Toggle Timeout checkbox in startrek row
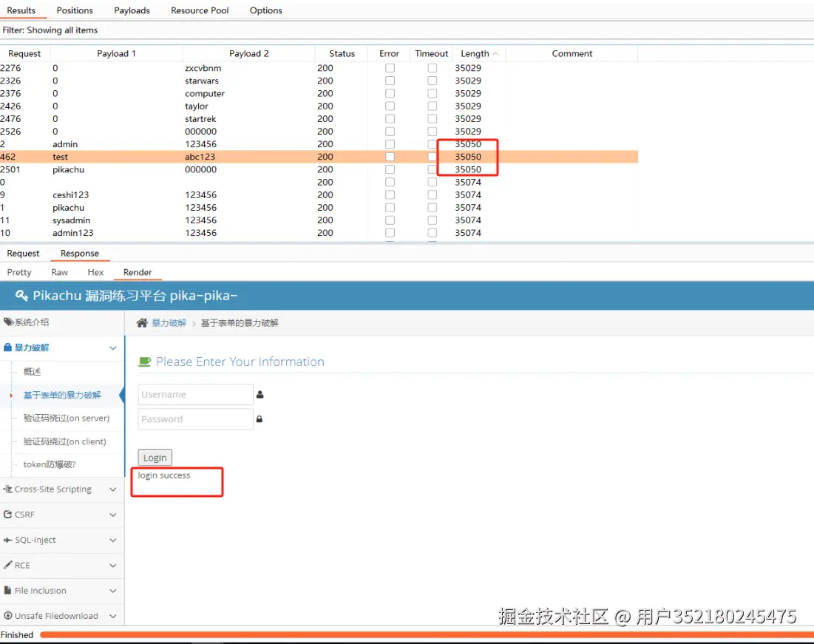 pos(433,119)
